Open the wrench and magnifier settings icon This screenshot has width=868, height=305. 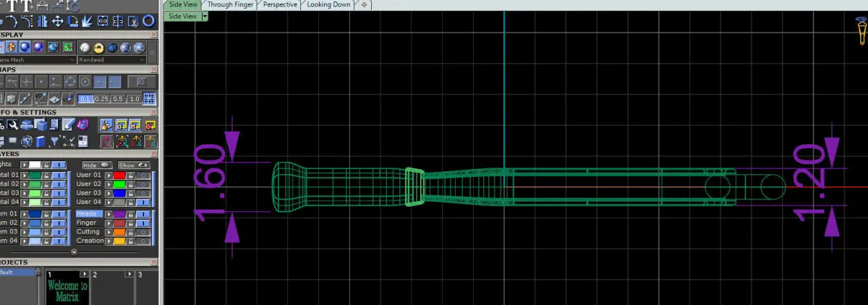[12, 124]
